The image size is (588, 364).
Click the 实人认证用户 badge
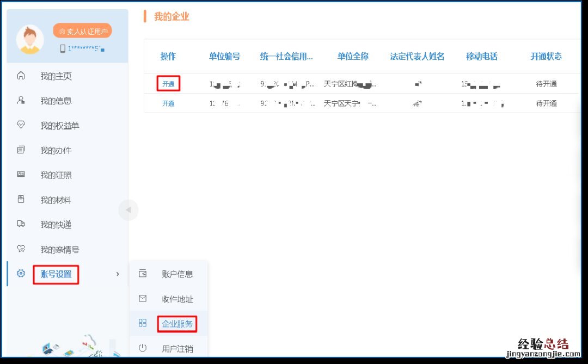click(83, 31)
